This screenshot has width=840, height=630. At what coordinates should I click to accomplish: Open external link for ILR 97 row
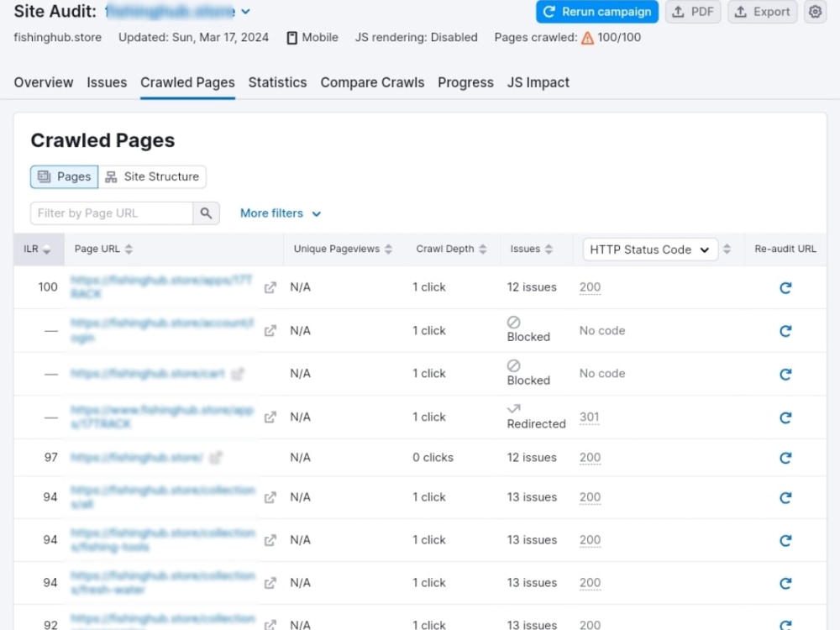coord(215,458)
